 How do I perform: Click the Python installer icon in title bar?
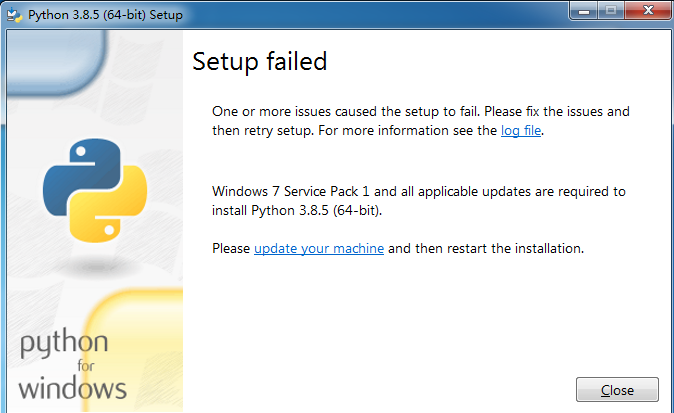point(14,15)
